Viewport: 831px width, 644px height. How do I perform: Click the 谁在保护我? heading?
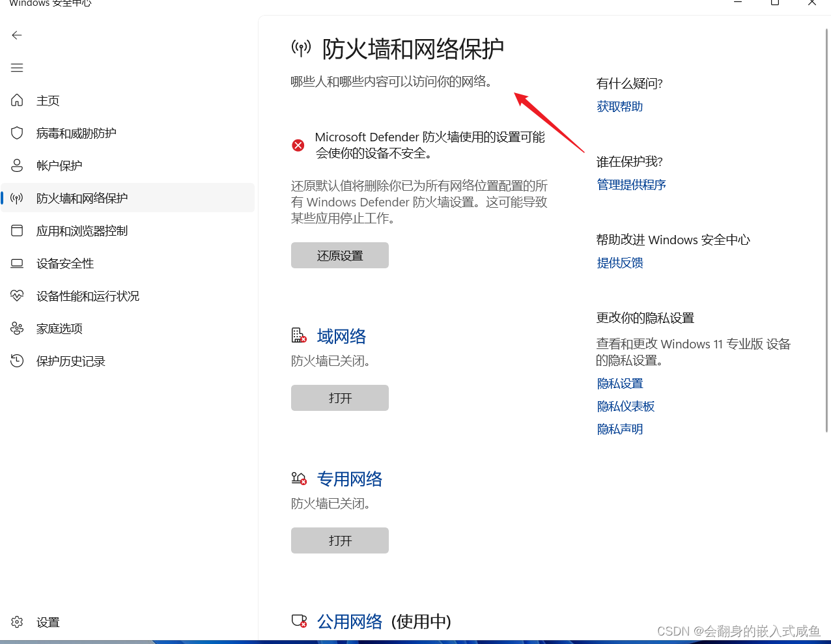click(x=630, y=161)
